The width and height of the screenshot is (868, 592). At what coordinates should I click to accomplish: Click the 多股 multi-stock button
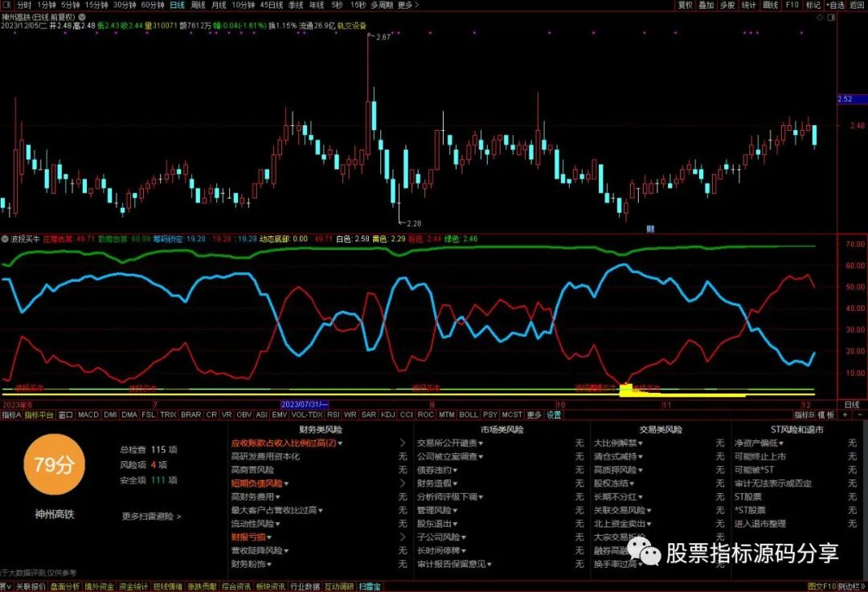pos(727,5)
